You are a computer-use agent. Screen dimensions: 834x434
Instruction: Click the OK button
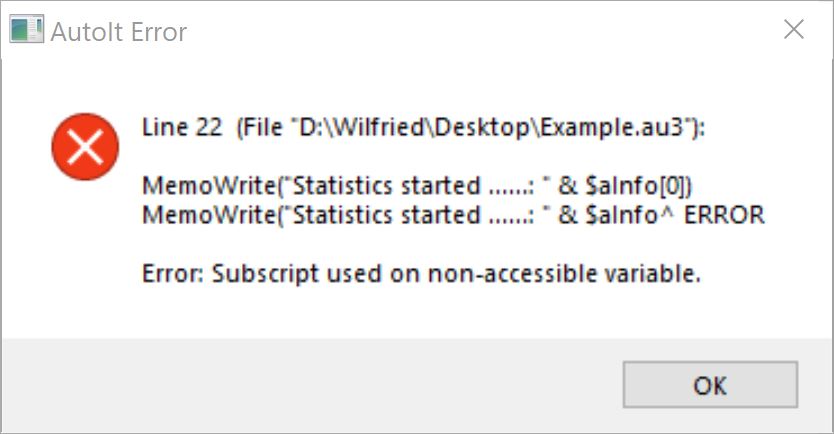pos(710,385)
